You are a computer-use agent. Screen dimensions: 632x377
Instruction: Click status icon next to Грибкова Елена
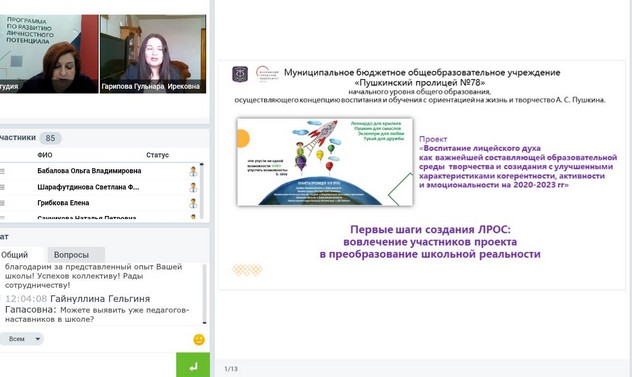(x=193, y=203)
